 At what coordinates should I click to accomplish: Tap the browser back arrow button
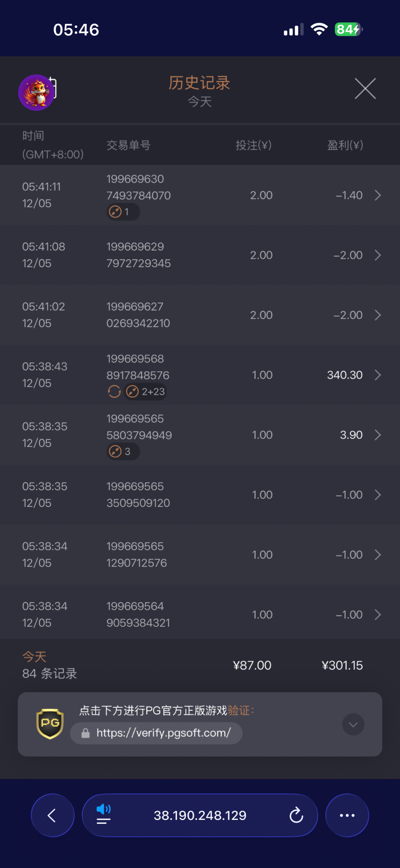pos(53,815)
